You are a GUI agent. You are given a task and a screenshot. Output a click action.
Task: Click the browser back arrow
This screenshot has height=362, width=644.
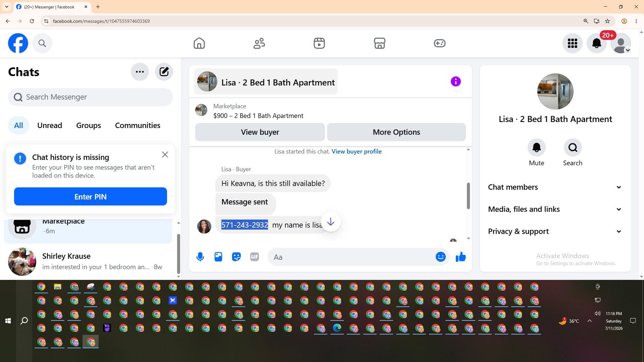coord(8,21)
